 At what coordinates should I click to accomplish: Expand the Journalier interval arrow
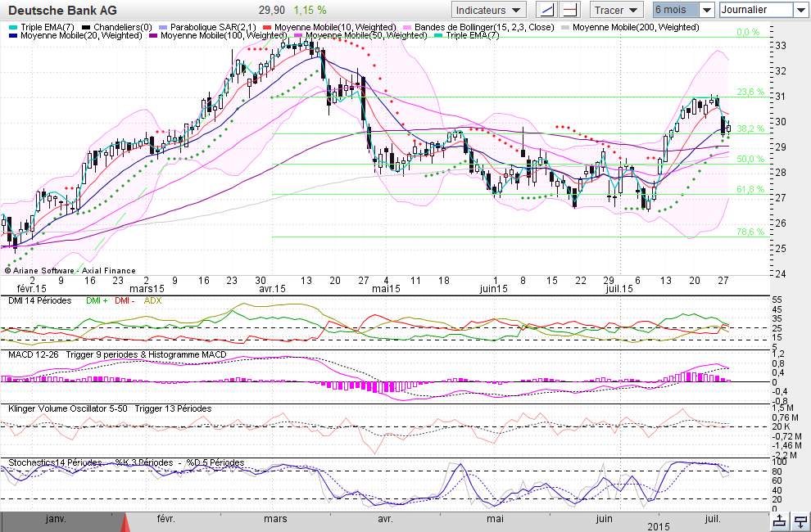tap(800, 10)
